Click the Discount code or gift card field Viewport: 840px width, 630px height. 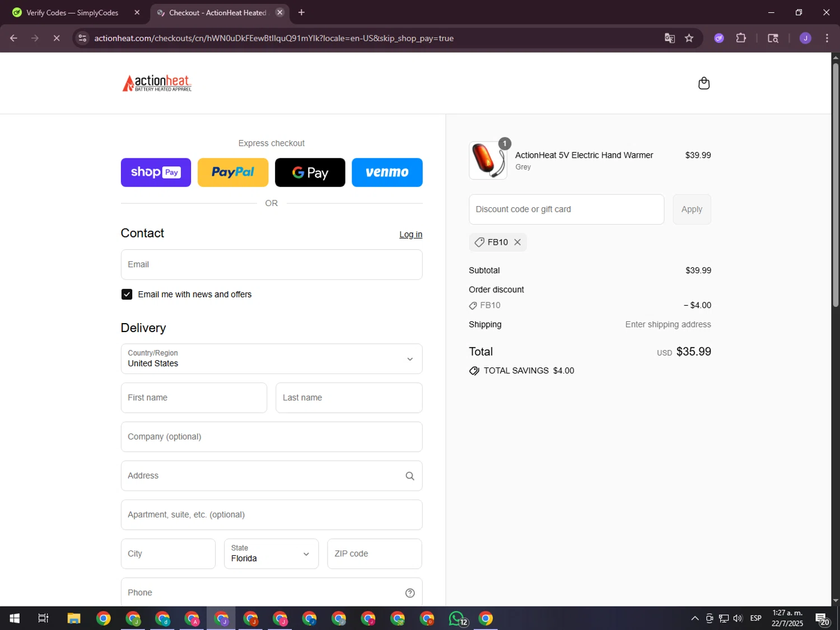pos(566,209)
